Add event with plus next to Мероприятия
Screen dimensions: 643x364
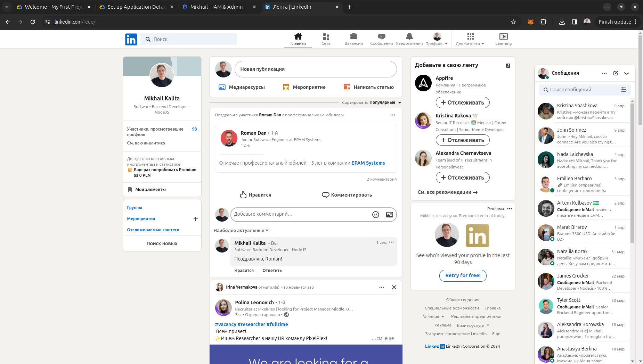tap(196, 219)
